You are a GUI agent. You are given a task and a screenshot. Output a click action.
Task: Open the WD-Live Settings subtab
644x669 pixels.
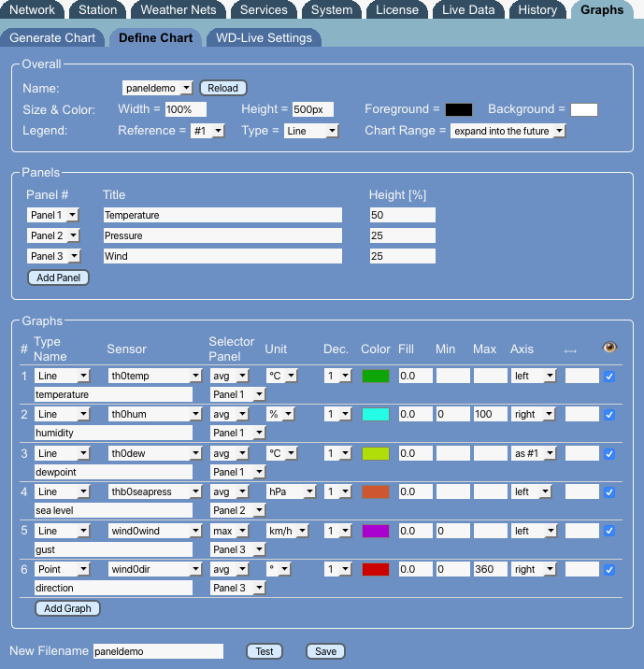[264, 37]
